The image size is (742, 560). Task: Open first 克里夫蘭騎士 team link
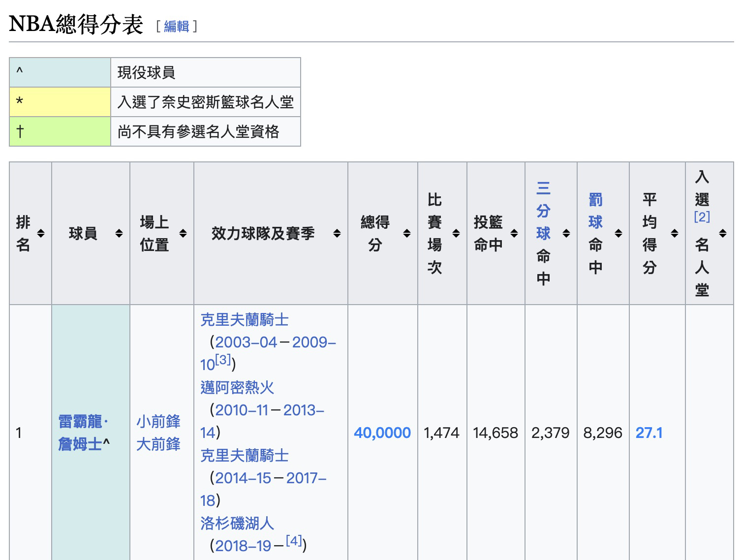click(x=245, y=320)
